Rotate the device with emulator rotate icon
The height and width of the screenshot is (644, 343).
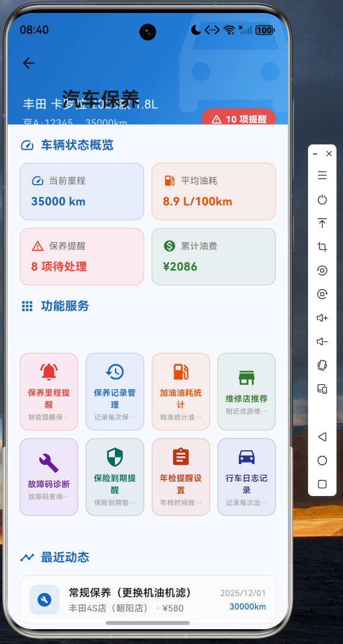pos(322,365)
